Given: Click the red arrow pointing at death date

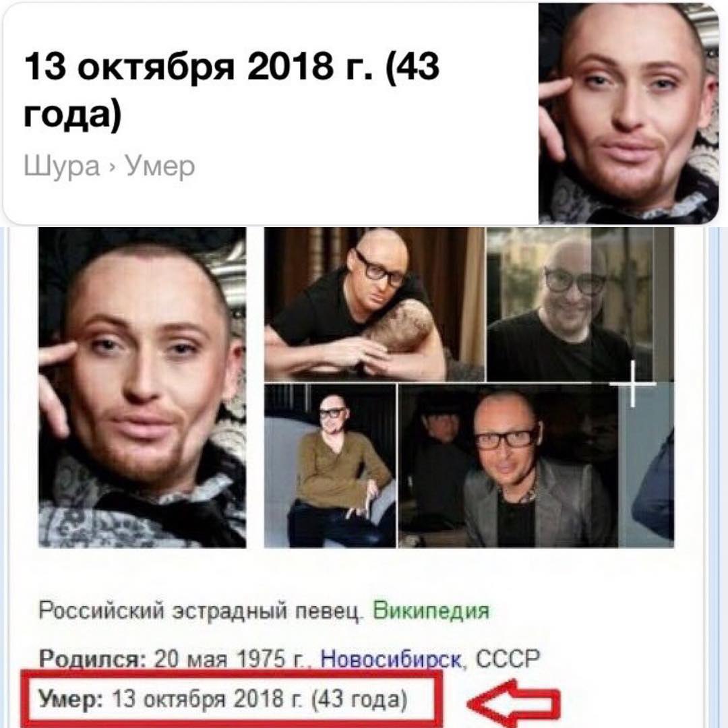Looking at the screenshot, I should point(514,703).
